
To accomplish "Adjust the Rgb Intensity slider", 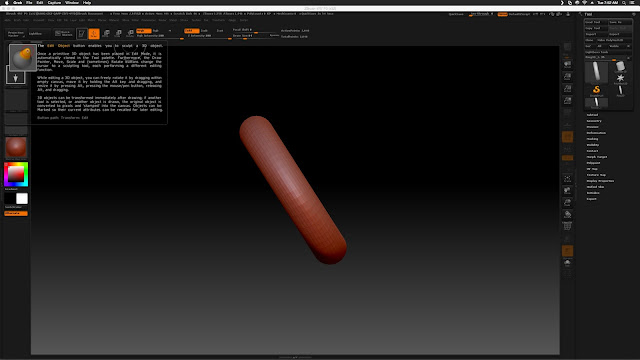I will tap(160, 36).
